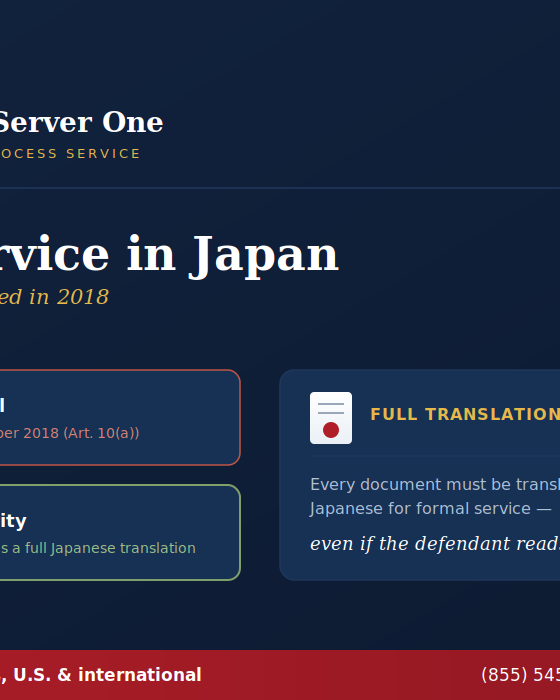560x700 pixels.
Task: Click the 'ed in 2018' italic subtitle
Action: (54, 297)
